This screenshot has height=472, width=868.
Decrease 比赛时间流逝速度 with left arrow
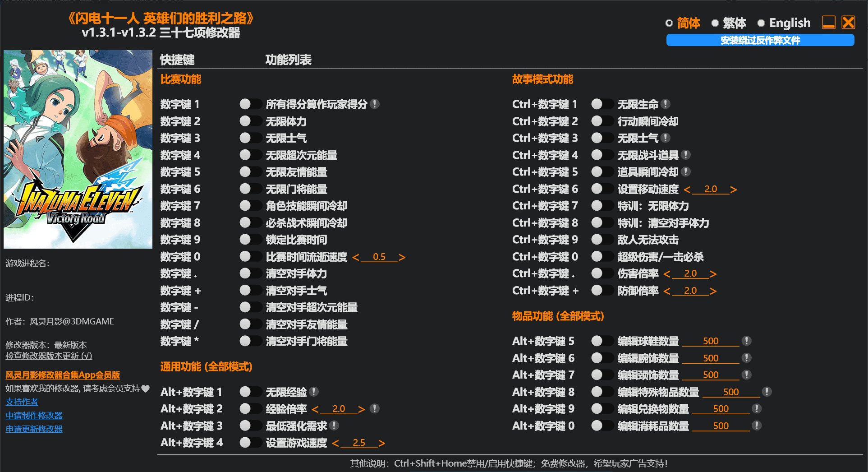tap(356, 257)
